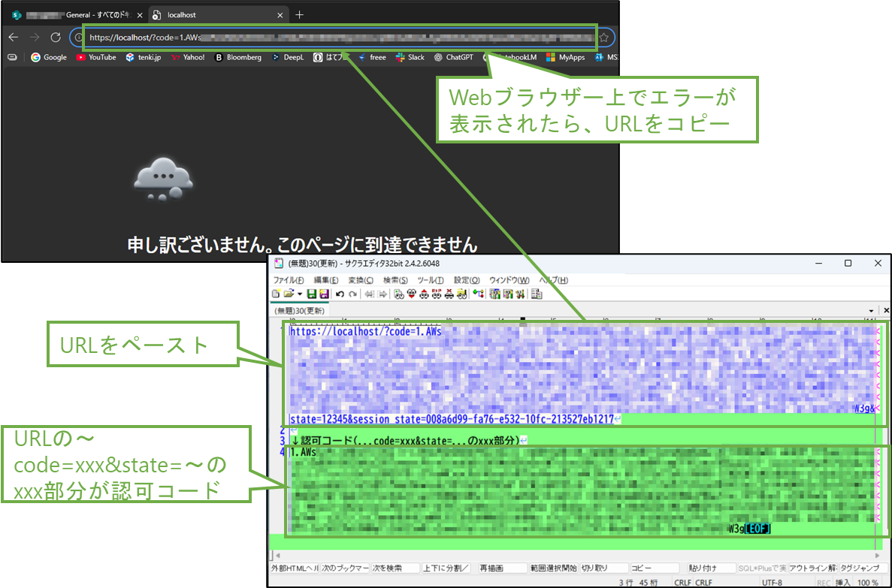Click the アウトライン解析 function key button
Image resolution: width=892 pixels, height=588 pixels.
812,568
